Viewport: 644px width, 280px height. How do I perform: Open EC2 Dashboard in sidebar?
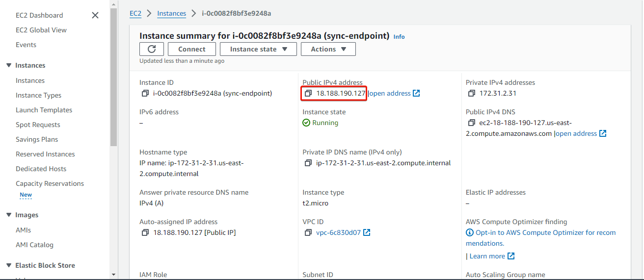click(x=39, y=15)
